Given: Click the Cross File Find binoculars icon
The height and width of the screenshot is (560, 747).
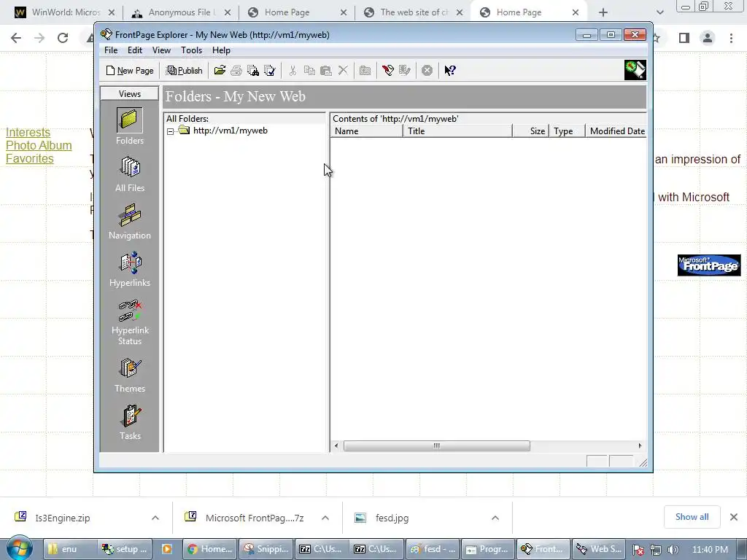Looking at the screenshot, I should (x=253, y=71).
